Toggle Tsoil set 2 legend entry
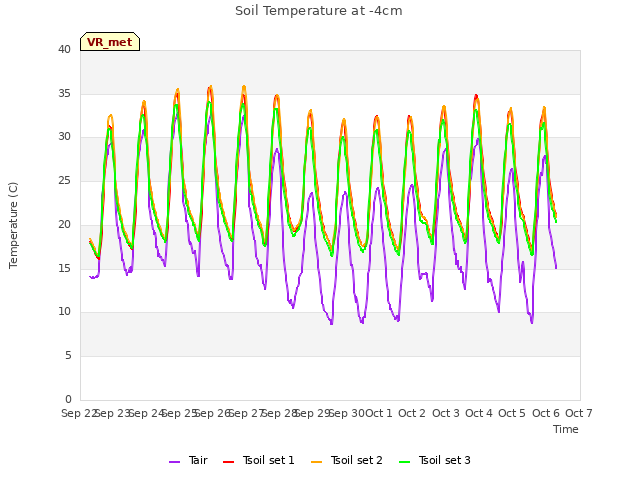Viewport: 640px width, 480px height. 347,460
